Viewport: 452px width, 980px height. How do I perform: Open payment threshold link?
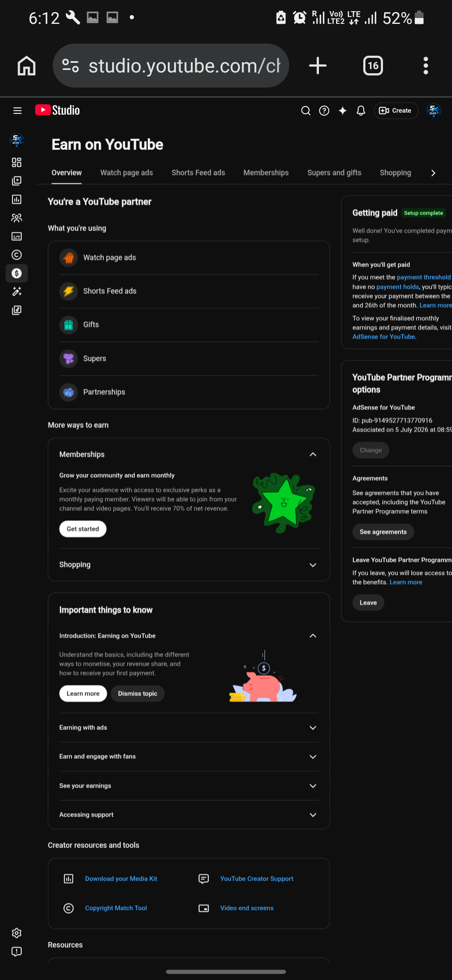[424, 277]
